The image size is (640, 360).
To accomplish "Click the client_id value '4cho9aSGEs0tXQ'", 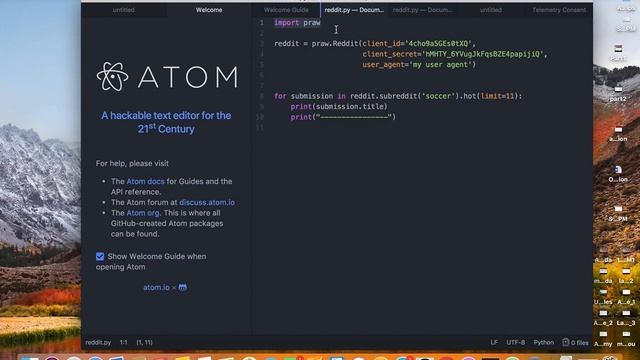I will [x=438, y=44].
